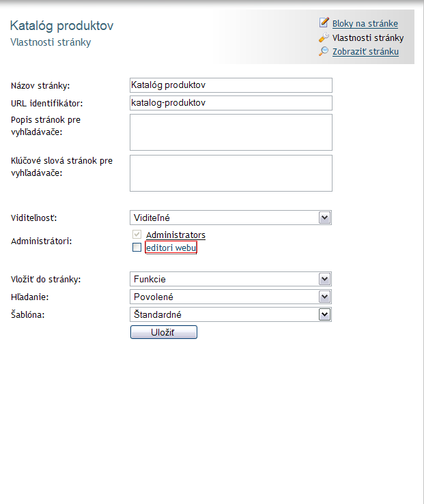Open the Šablóna dropdown showing Štandardné
Image resolution: width=424 pixels, height=504 pixels.
pyautogui.click(x=231, y=314)
